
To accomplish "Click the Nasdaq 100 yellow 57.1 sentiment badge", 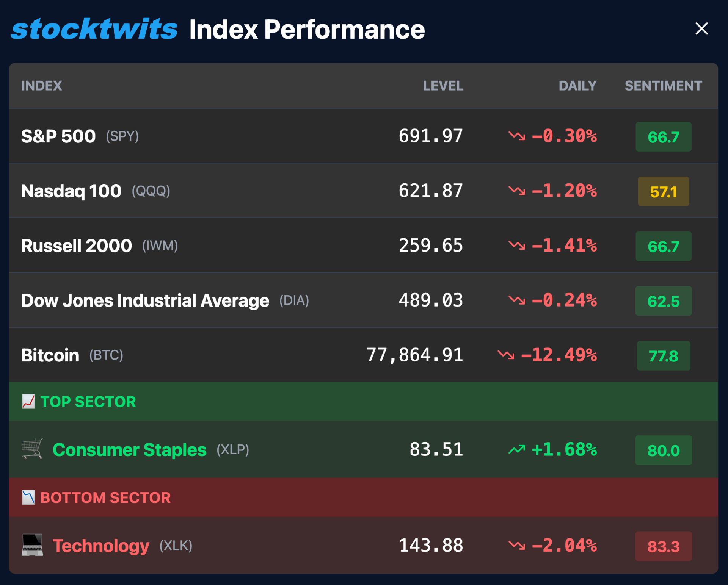I will pyautogui.click(x=663, y=192).
